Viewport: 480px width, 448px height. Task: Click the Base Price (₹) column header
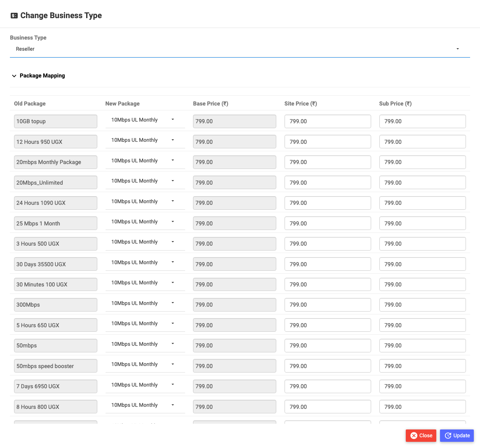[211, 103]
